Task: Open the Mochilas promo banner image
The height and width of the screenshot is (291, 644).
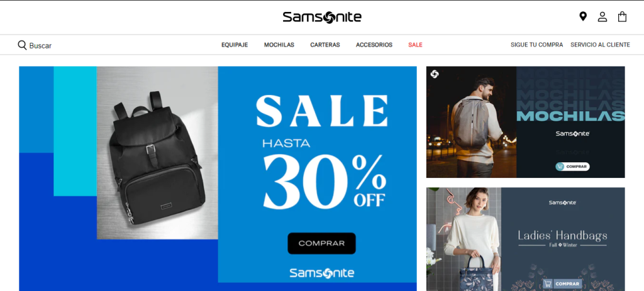Action: click(525, 122)
